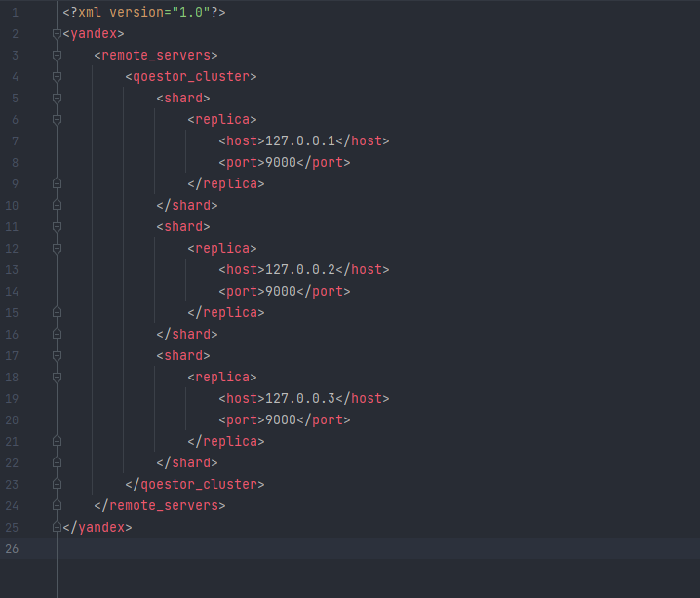
Task: Click opening shard tag on line 17
Action: click(x=183, y=355)
